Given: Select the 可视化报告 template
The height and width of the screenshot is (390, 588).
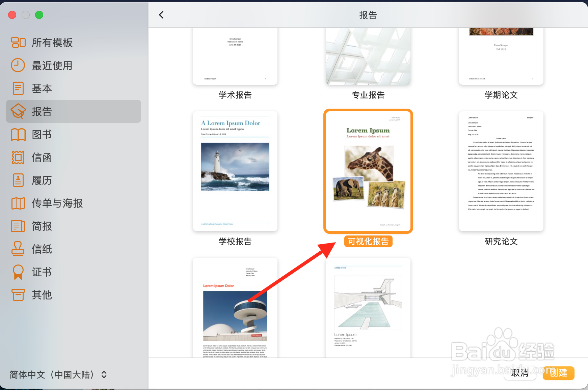Looking at the screenshot, I should click(x=368, y=171).
